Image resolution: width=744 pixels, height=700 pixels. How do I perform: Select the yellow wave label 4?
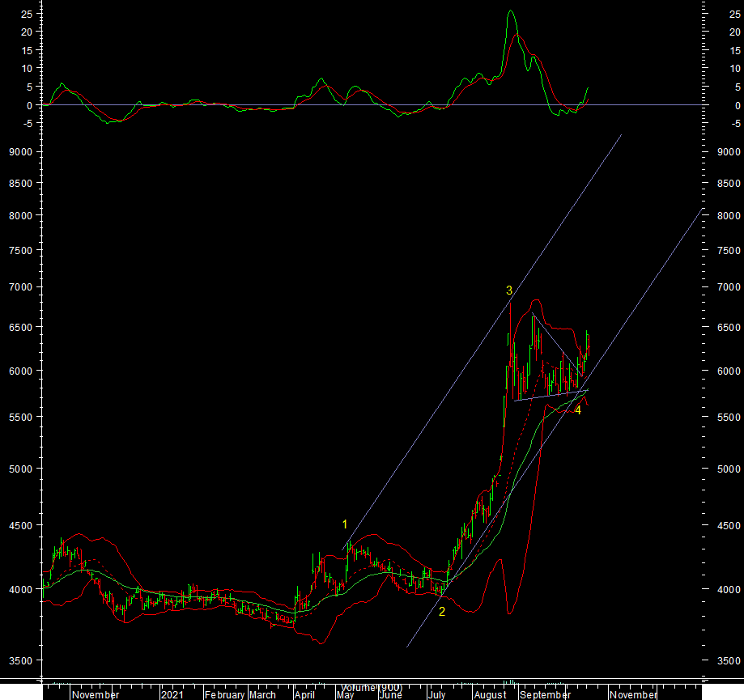pyautogui.click(x=578, y=410)
